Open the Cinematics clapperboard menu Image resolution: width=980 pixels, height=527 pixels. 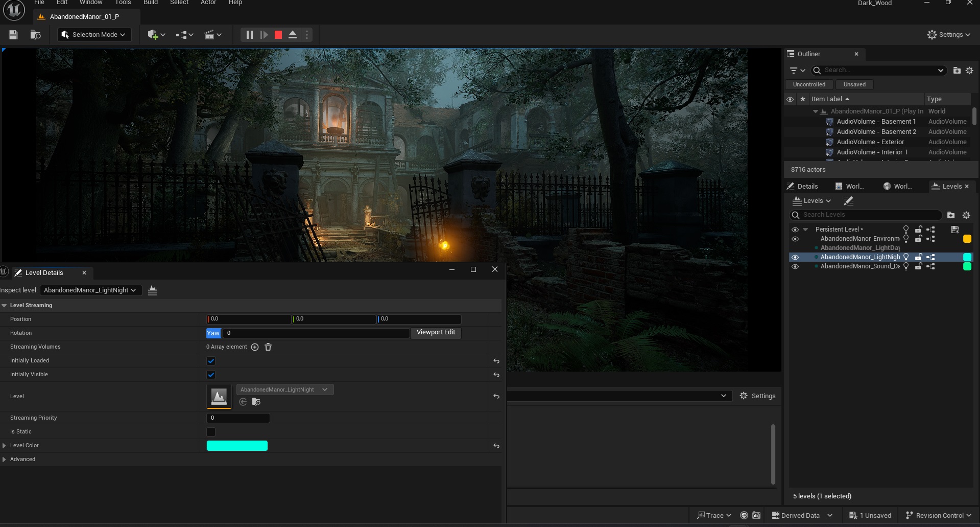click(x=213, y=35)
